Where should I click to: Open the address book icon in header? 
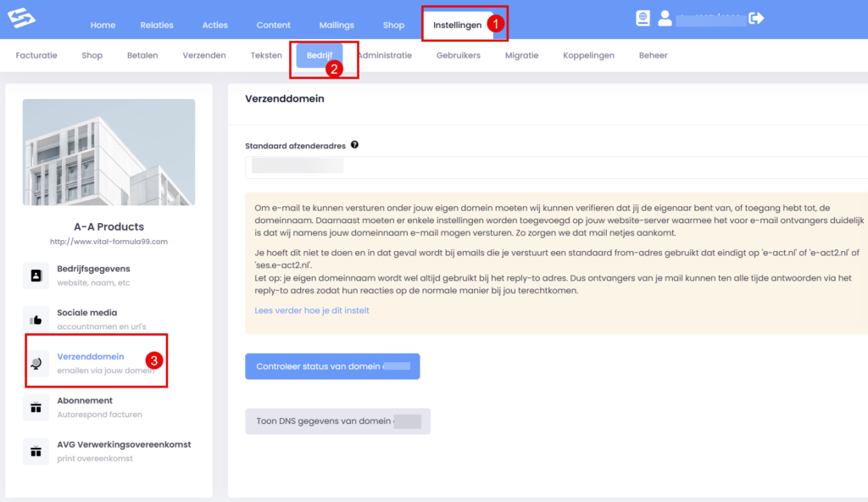coord(643,19)
